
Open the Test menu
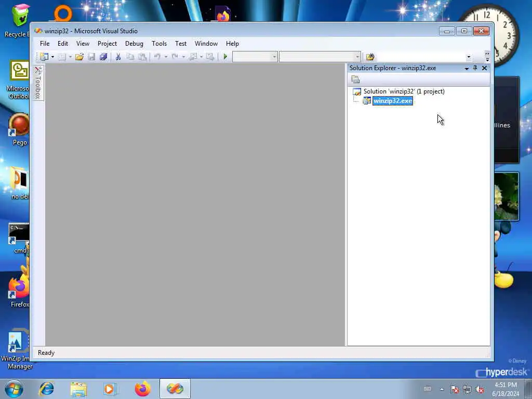tap(181, 44)
